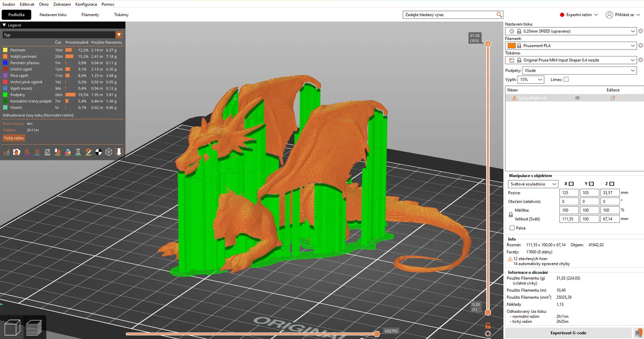Toggle travel moves visibility icon in legend
This screenshot has height=339, width=644.
[6, 152]
